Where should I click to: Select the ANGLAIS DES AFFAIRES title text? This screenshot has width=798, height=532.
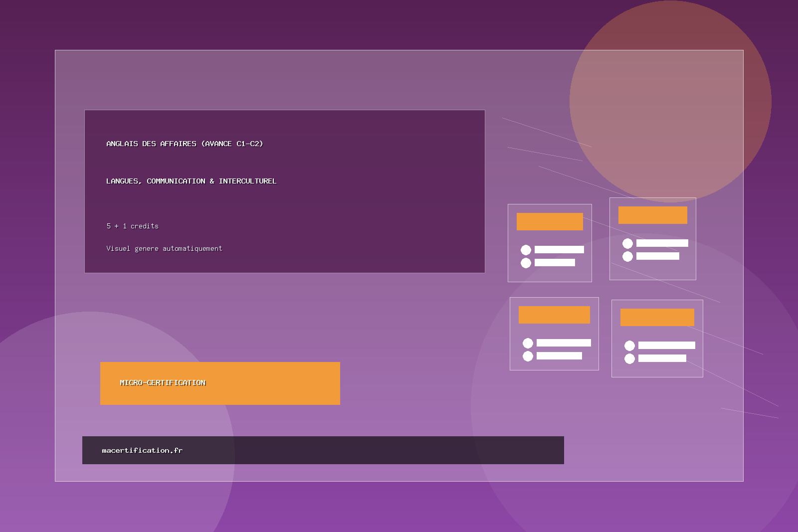coord(185,144)
